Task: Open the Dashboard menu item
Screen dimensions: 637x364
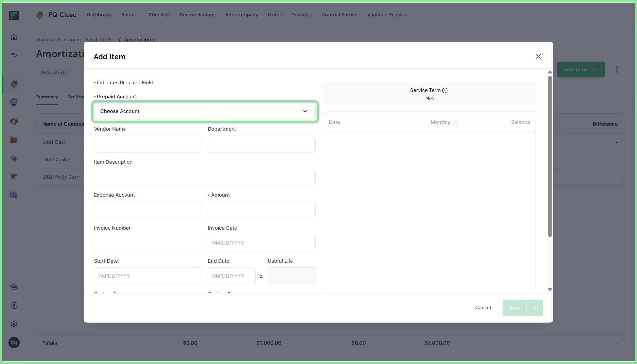Action: tap(99, 15)
